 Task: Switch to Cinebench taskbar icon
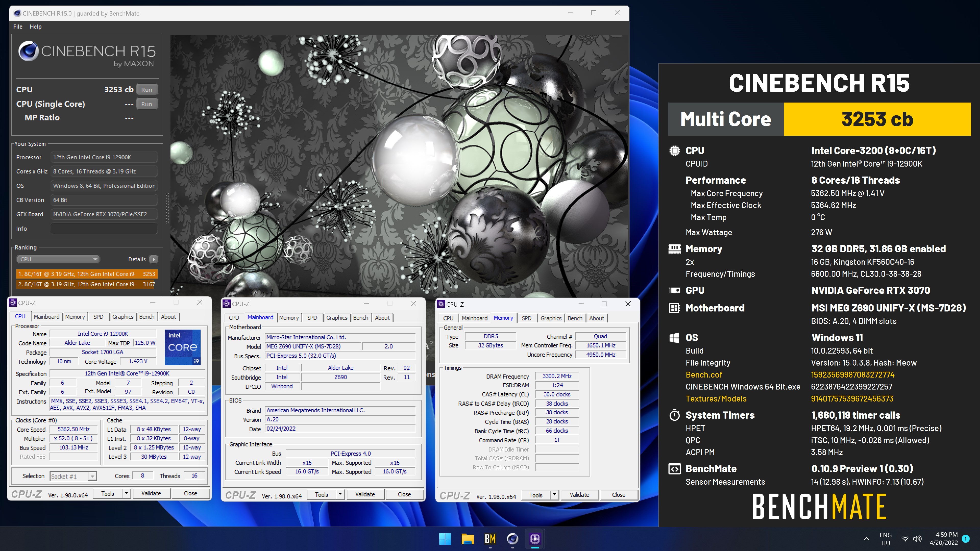512,539
